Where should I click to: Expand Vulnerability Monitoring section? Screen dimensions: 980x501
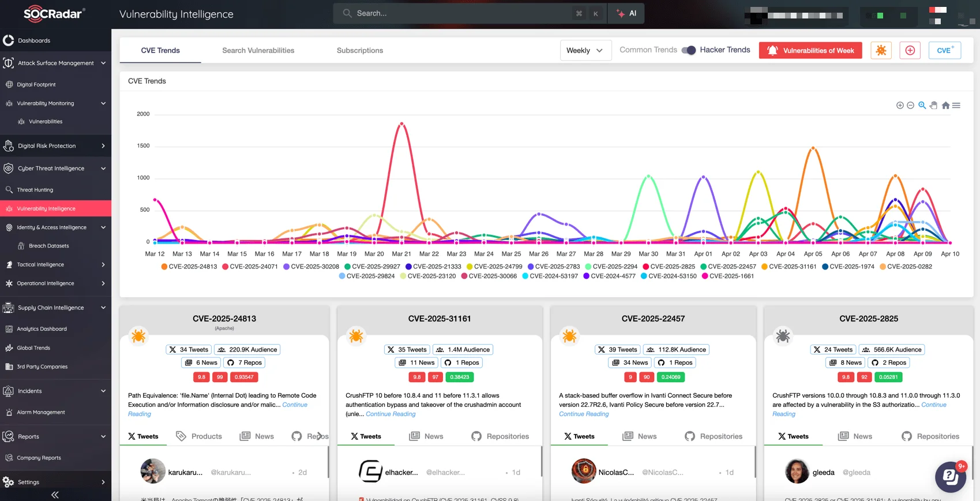point(55,103)
